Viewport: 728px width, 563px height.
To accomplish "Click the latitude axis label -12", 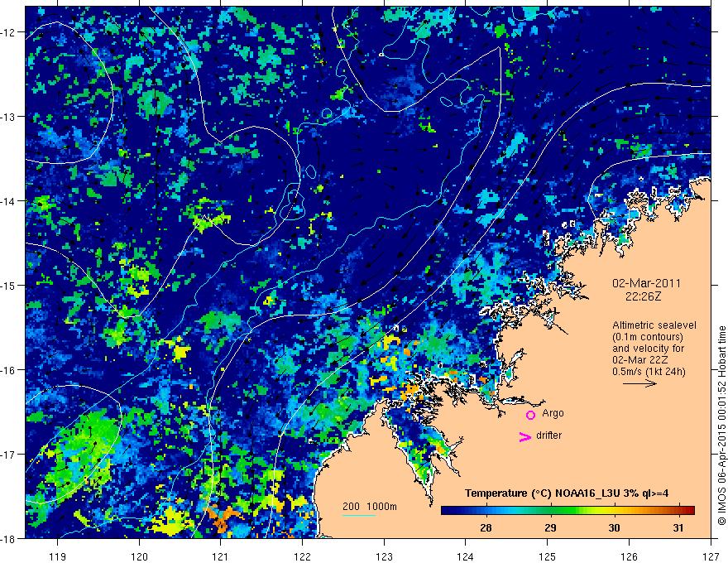I will click(x=8, y=32).
